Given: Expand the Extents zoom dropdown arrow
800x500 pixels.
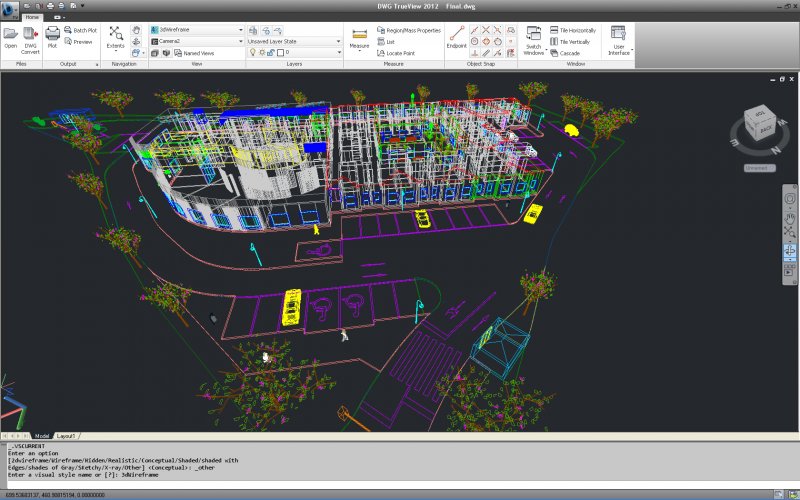Looking at the screenshot, I should [116, 52].
